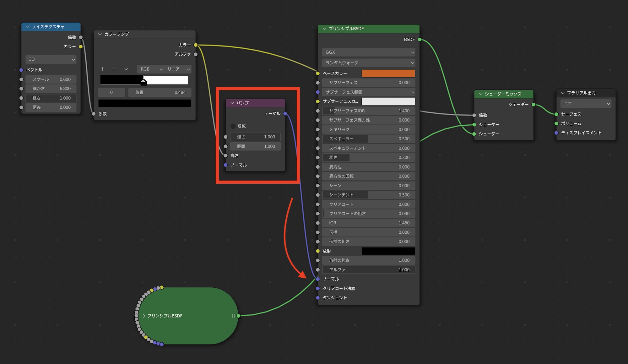628x364 pixels.
Task: Collapse the ノイズテクスチャ node with its chevron
Action: pyautogui.click(x=28, y=27)
